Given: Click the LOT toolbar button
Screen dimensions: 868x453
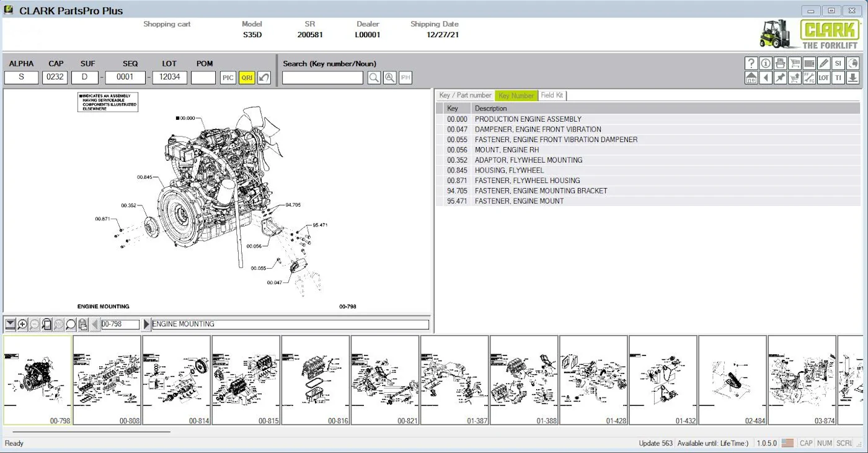Looking at the screenshot, I should pyautogui.click(x=823, y=78).
